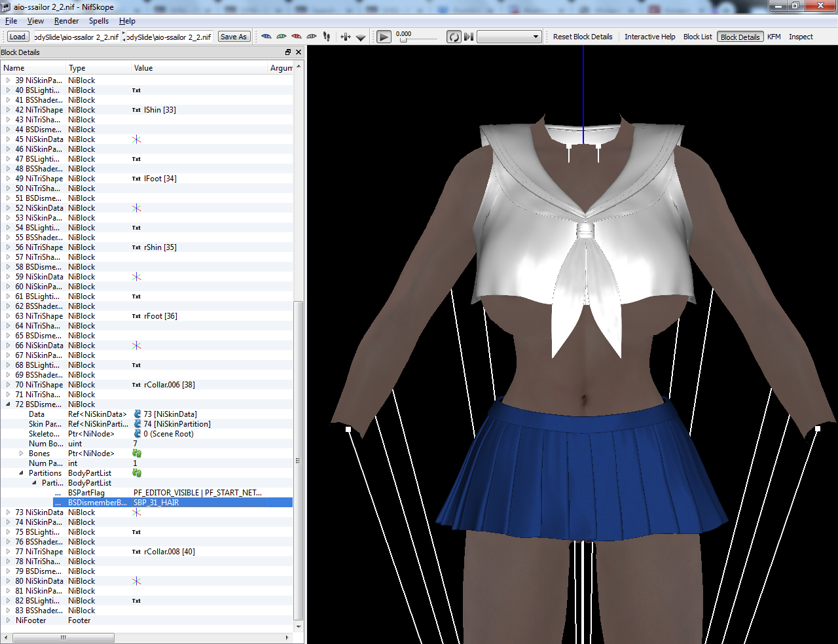Click the link icon next to 73 NiSkinData
This screenshot has width=838, height=644.
coord(137,414)
